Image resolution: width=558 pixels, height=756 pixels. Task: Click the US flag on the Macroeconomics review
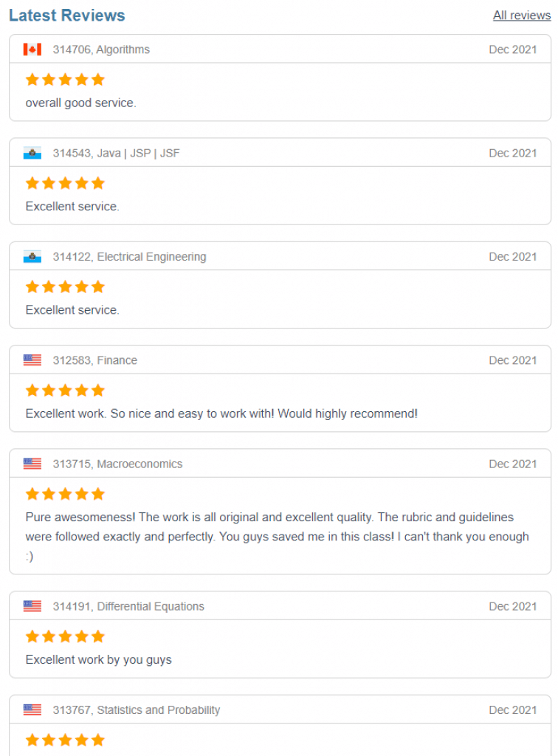(31, 464)
